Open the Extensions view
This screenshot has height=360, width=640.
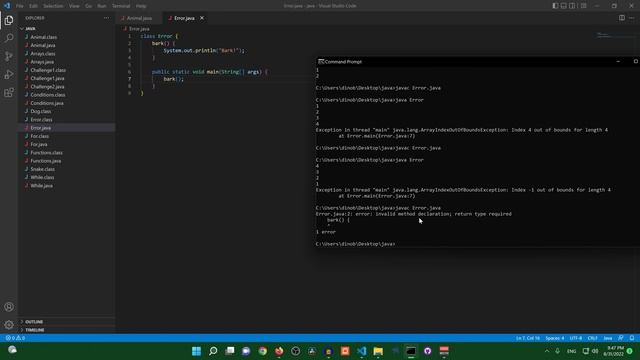[9, 93]
